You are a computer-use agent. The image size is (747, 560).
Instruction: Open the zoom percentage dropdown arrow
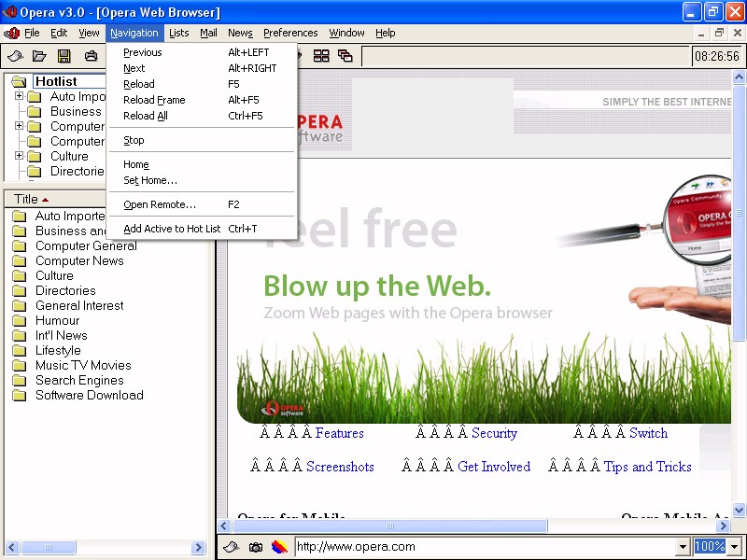[x=735, y=547]
